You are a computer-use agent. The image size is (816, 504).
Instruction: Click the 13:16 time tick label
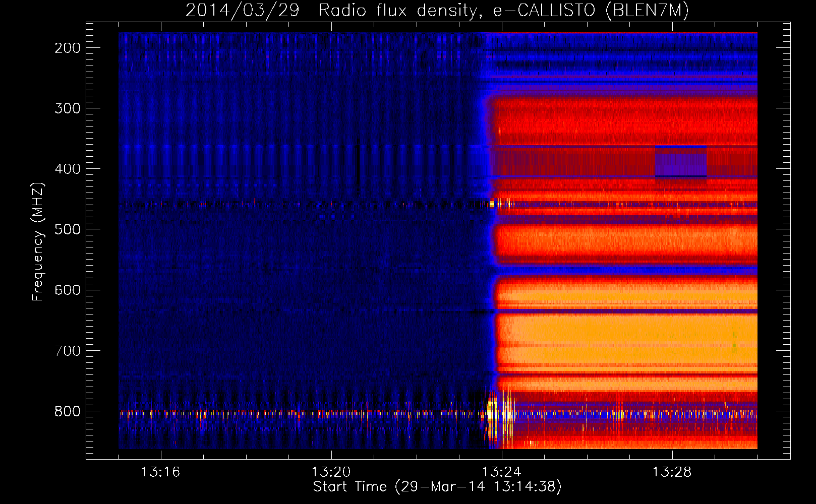[x=161, y=472]
